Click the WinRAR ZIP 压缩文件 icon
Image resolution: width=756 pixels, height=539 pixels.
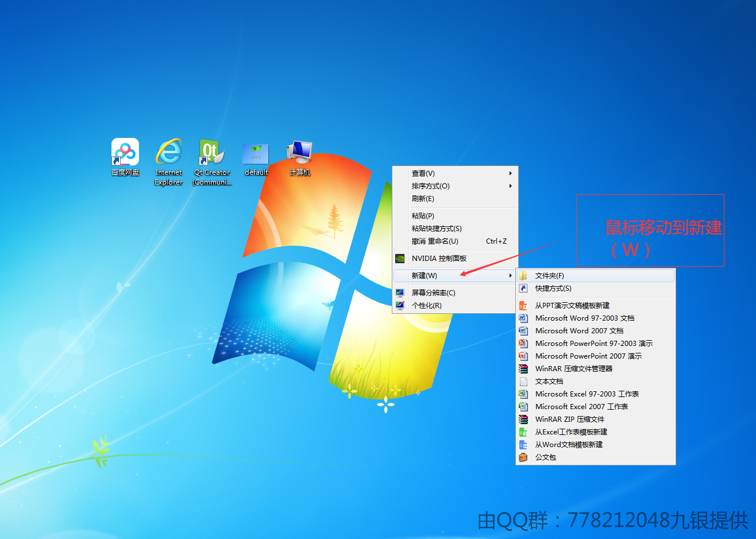coord(523,419)
